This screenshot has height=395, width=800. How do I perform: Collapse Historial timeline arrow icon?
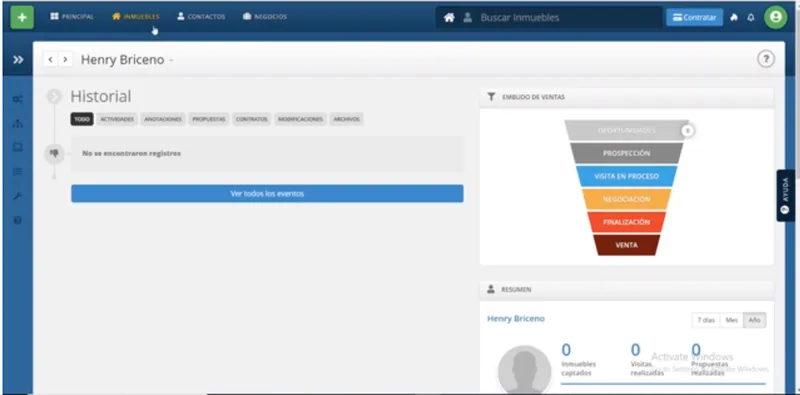[54, 96]
